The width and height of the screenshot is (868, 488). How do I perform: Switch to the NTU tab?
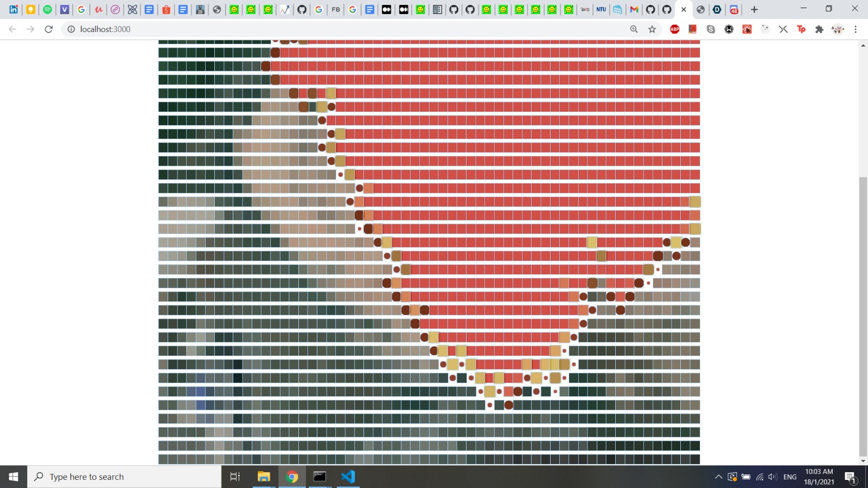pyautogui.click(x=601, y=9)
